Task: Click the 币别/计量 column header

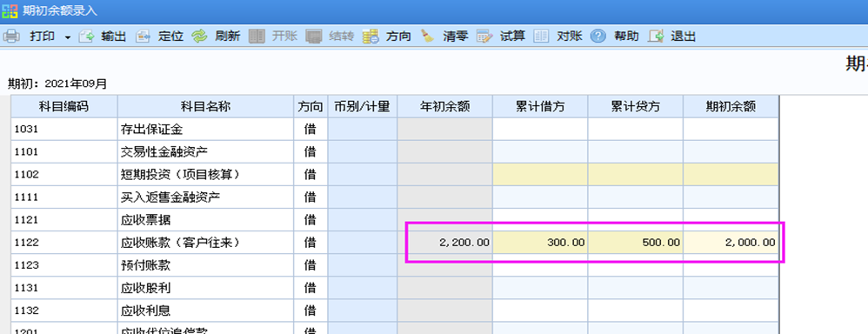Action: point(362,106)
